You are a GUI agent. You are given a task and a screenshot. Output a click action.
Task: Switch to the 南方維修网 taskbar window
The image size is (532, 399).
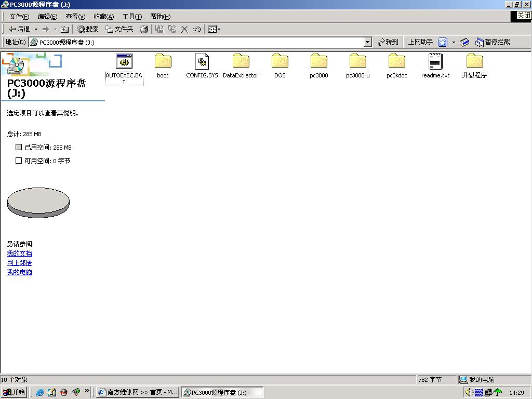point(137,392)
